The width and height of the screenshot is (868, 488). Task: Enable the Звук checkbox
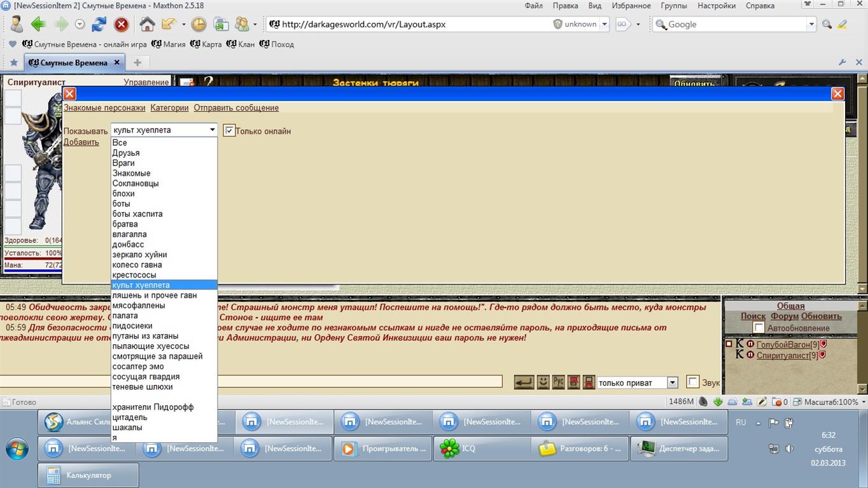693,382
